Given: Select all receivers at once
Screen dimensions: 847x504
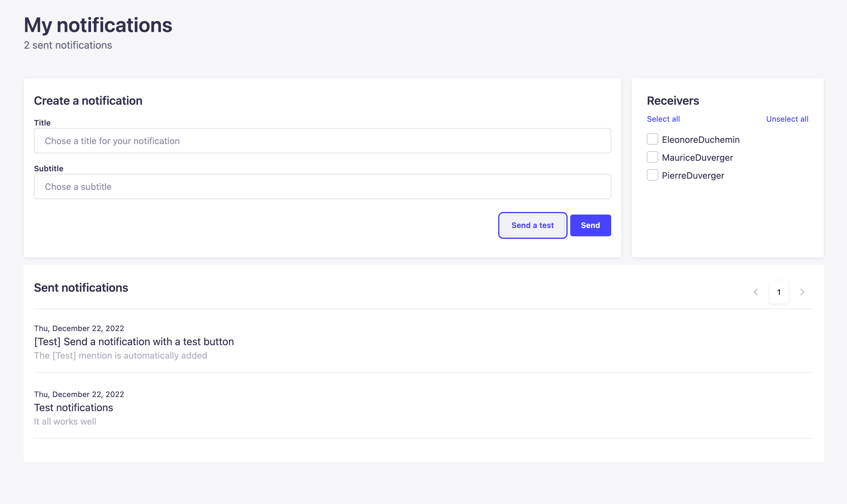Looking at the screenshot, I should 663,118.
